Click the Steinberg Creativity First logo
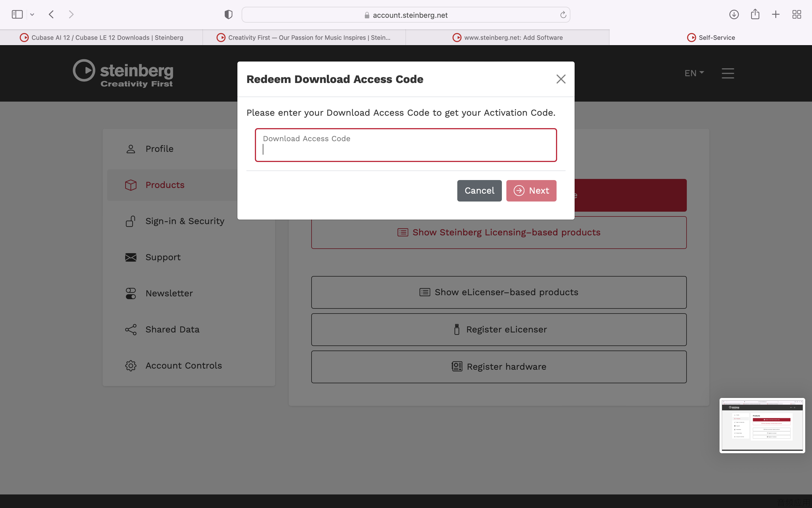This screenshot has height=508, width=812. click(123, 73)
